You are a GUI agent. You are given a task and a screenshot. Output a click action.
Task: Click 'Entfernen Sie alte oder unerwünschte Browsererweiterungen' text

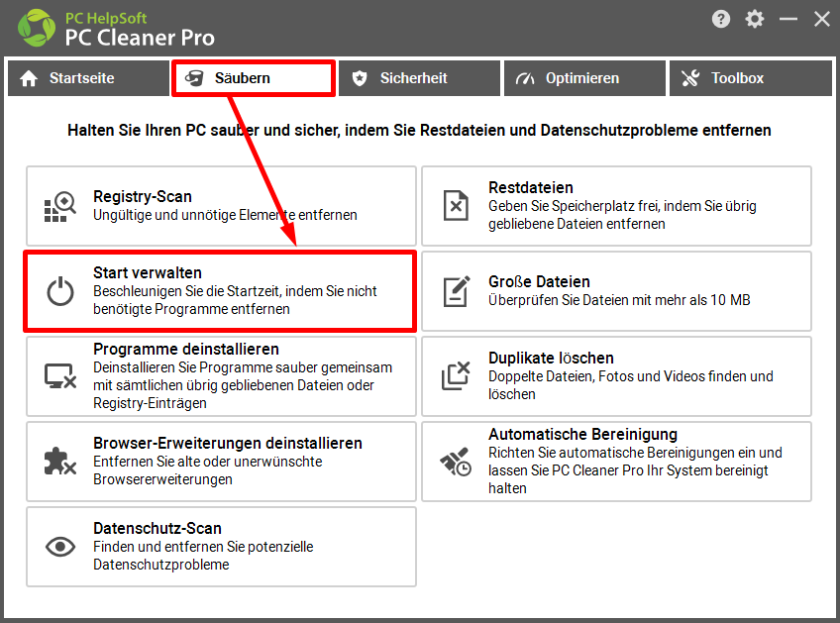click(208, 470)
